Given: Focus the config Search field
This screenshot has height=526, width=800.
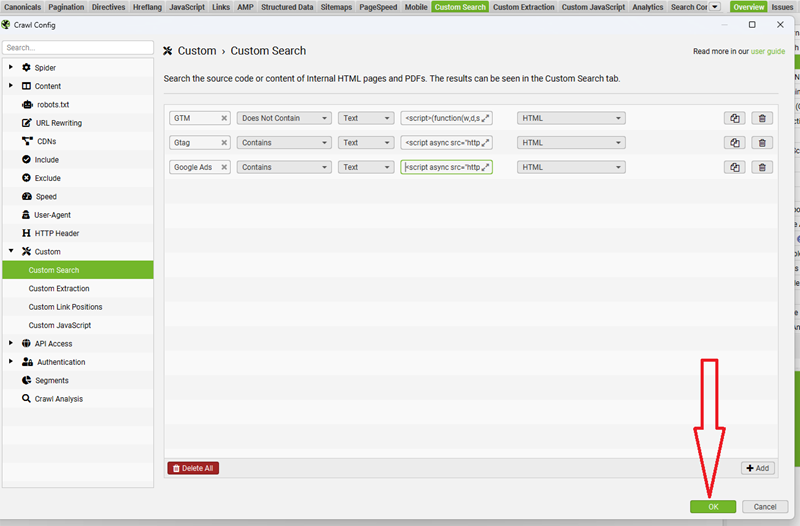Looking at the screenshot, I should [78, 47].
